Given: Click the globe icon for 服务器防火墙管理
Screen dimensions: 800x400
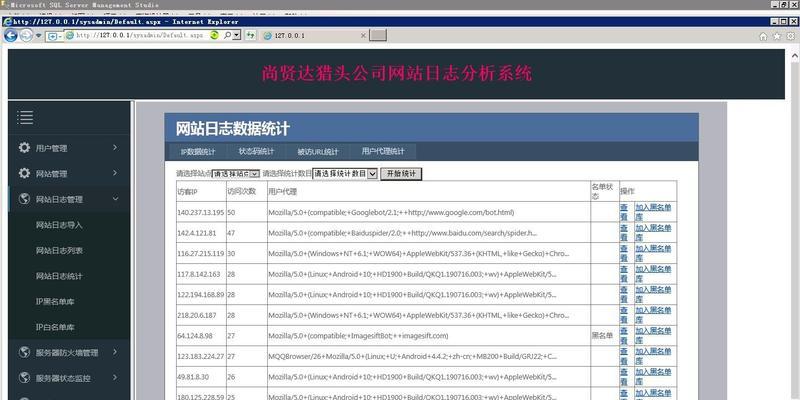Looking at the screenshot, I should 24,352.
